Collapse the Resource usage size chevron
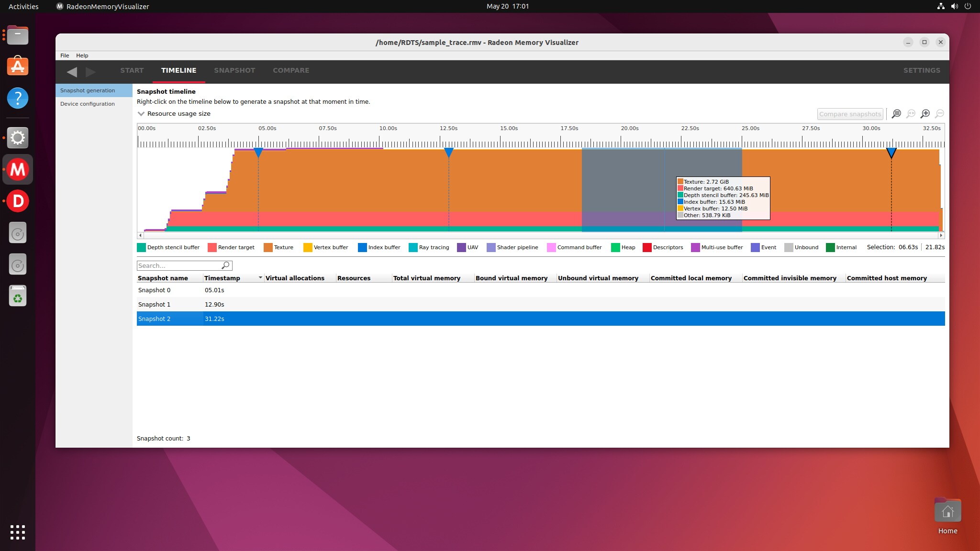Screen dimensions: 980x551 tap(141, 114)
